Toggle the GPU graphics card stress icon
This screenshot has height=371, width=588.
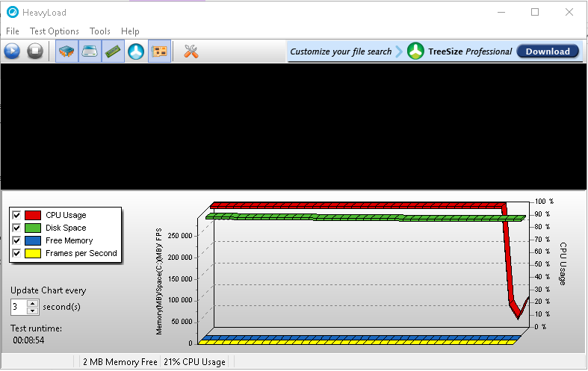[158, 52]
